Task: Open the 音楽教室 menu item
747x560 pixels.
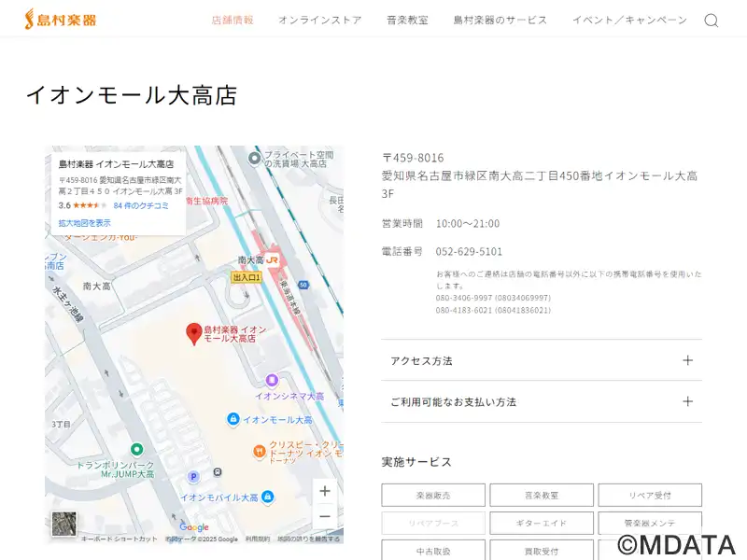Action: click(x=407, y=20)
